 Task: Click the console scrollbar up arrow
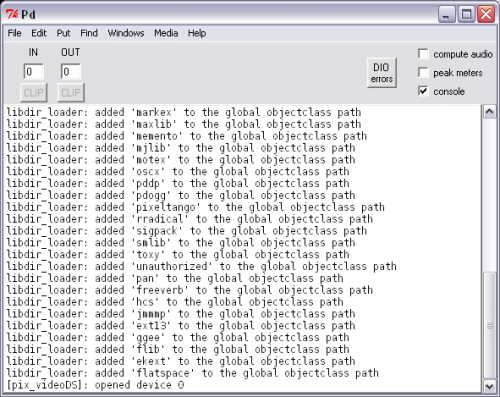pyautogui.click(x=489, y=112)
